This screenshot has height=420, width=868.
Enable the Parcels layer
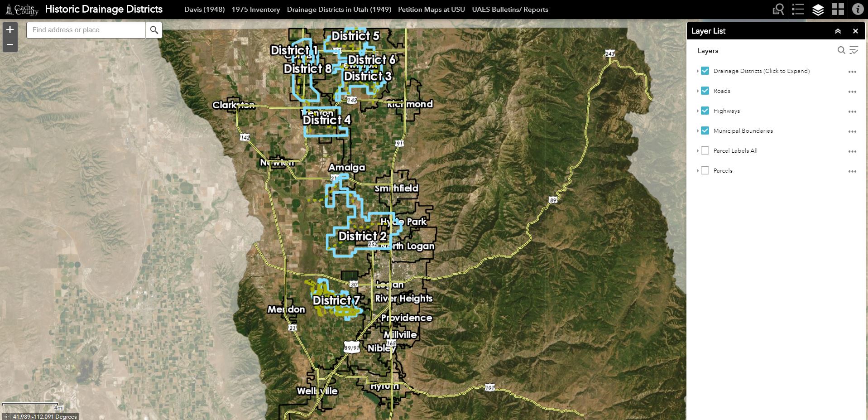pos(705,170)
